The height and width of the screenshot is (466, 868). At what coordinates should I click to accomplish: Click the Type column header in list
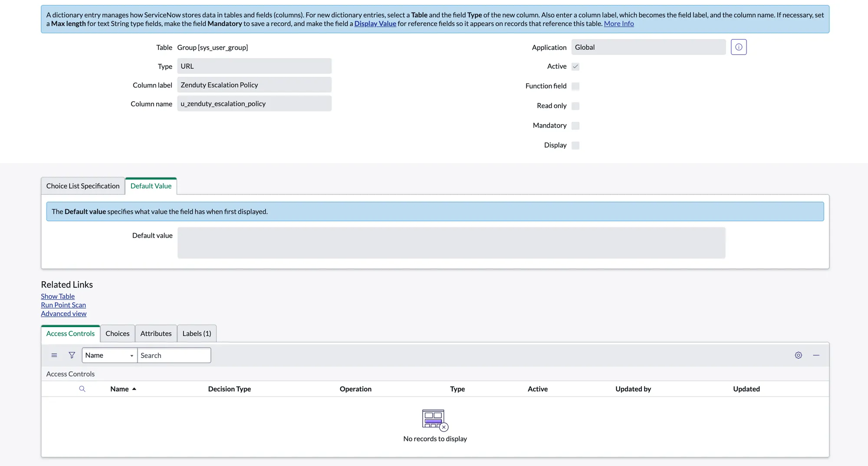457,389
